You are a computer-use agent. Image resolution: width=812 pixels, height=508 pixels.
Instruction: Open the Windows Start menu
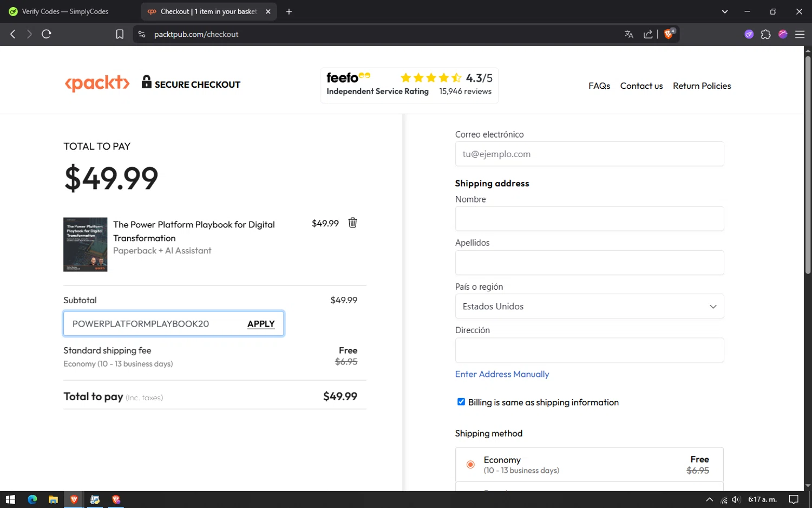(10, 499)
